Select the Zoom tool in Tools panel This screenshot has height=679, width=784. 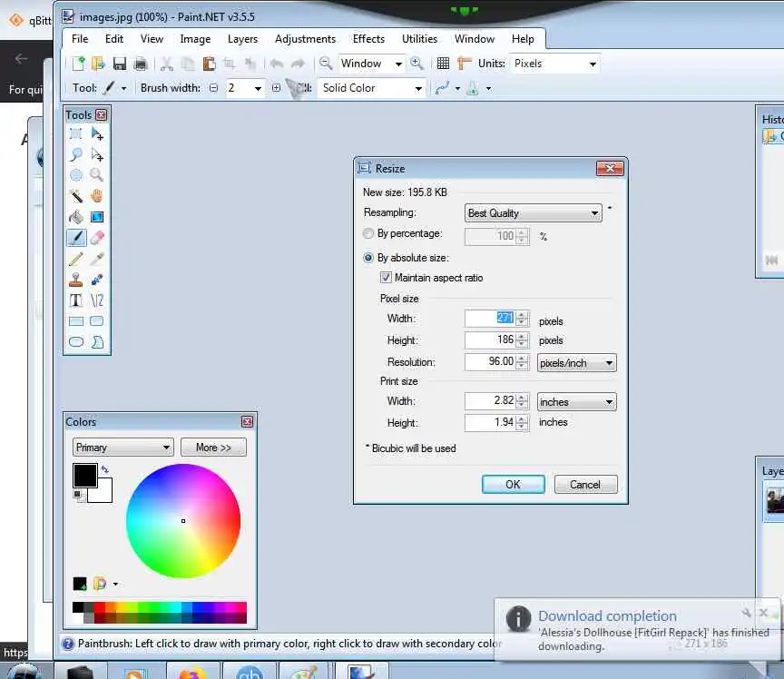97,175
